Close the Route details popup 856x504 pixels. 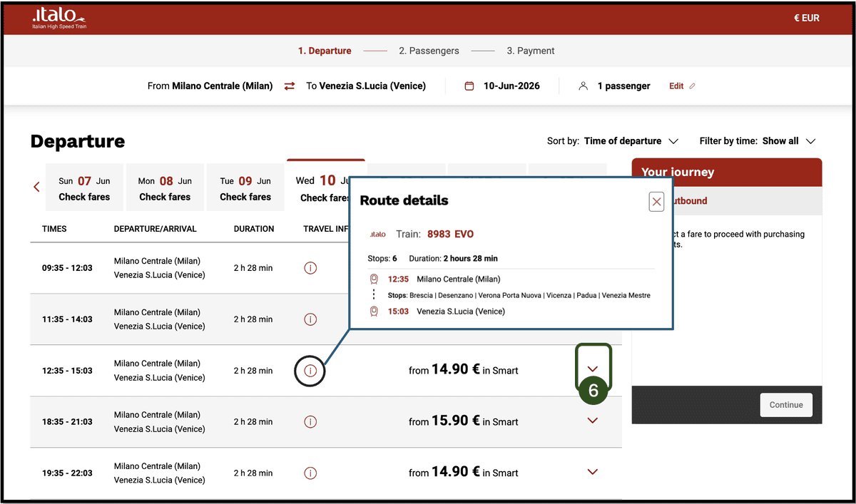pos(656,202)
